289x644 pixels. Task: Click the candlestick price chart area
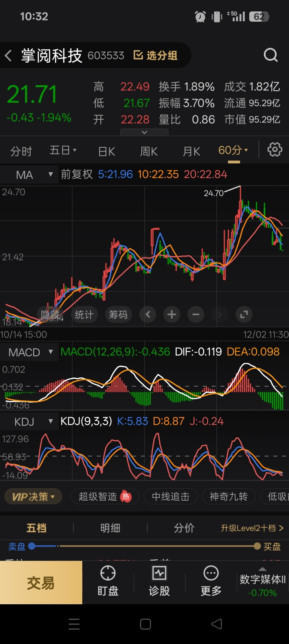pos(144,256)
